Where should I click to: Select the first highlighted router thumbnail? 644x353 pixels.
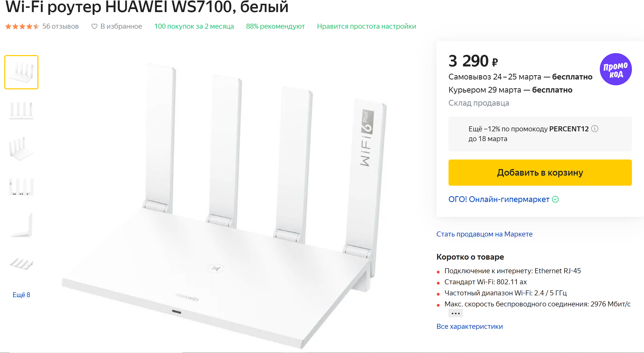21,72
